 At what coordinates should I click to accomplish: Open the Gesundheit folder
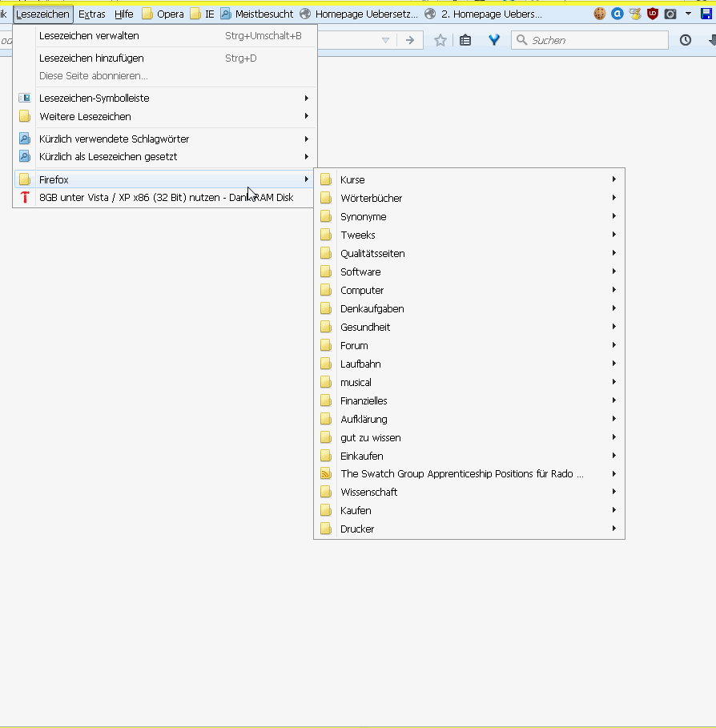click(x=469, y=327)
